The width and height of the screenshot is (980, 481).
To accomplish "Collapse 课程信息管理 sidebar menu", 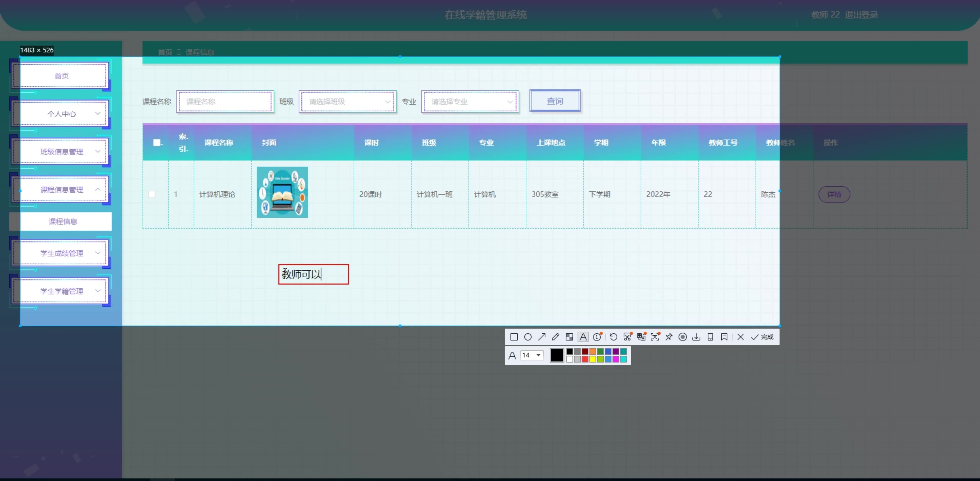I will tap(62, 190).
